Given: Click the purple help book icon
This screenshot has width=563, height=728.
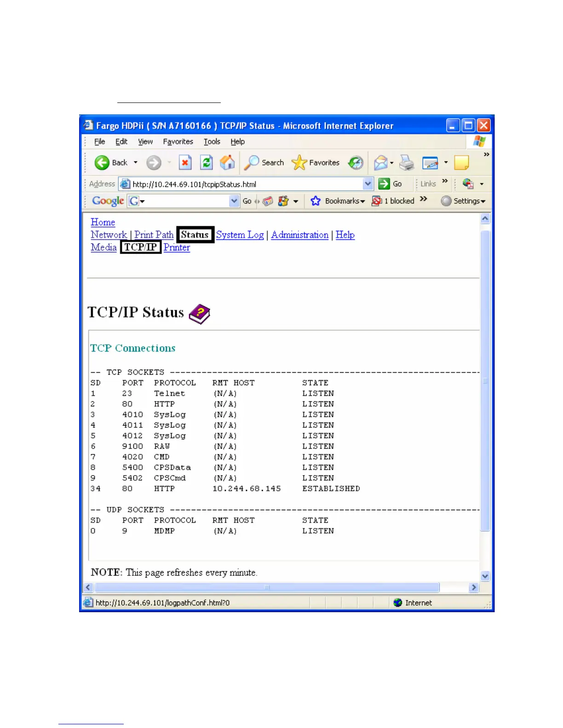Looking at the screenshot, I should (200, 314).
